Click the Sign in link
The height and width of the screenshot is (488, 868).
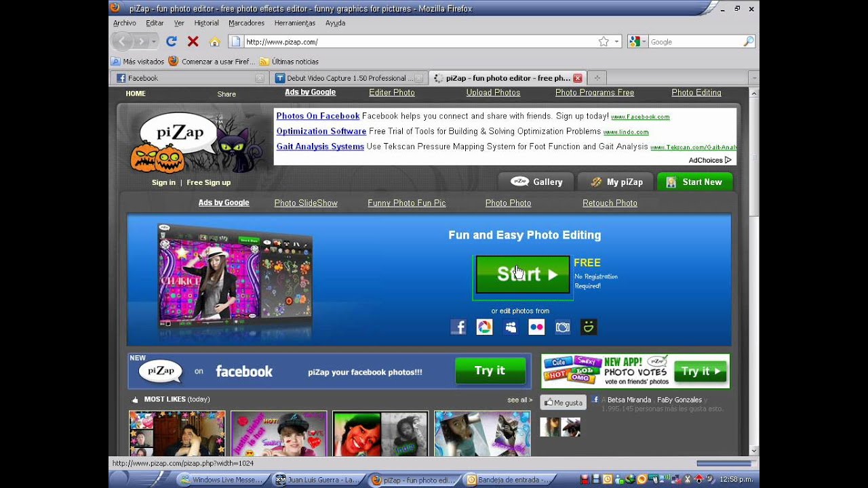[163, 182]
